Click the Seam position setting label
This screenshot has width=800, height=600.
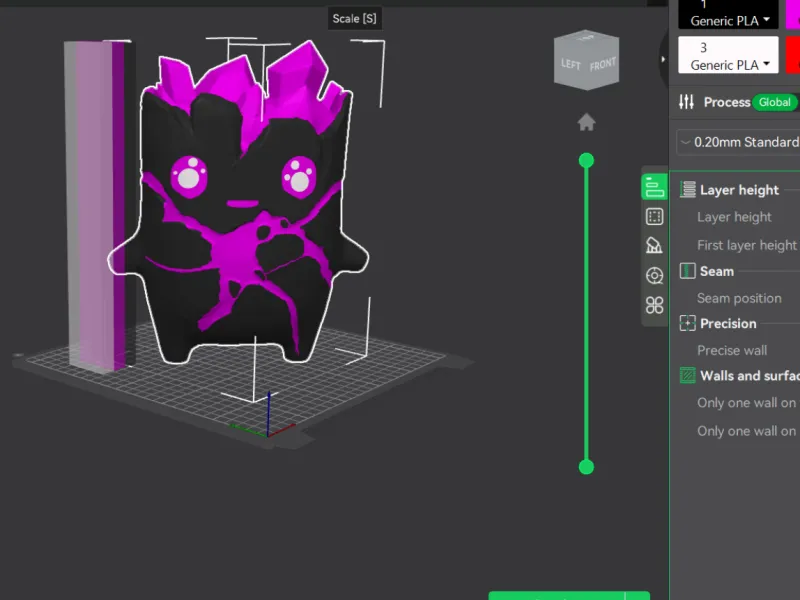739,298
